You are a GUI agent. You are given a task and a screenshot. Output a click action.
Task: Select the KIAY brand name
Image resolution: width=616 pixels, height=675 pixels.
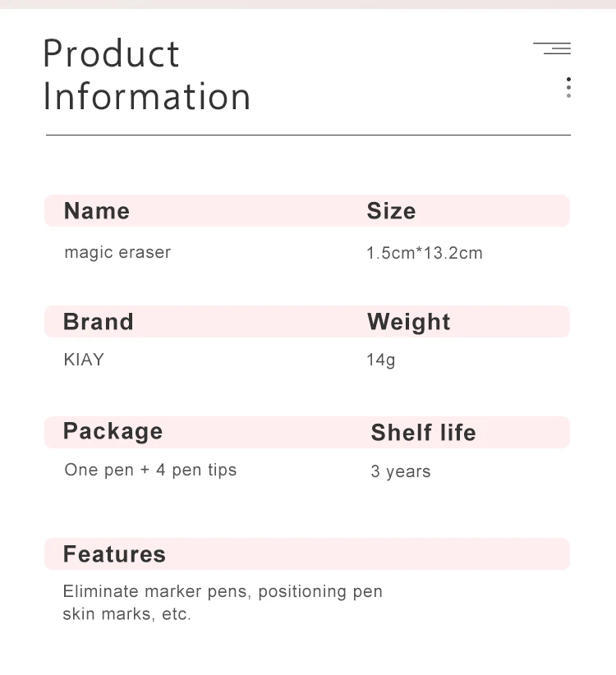(84, 360)
